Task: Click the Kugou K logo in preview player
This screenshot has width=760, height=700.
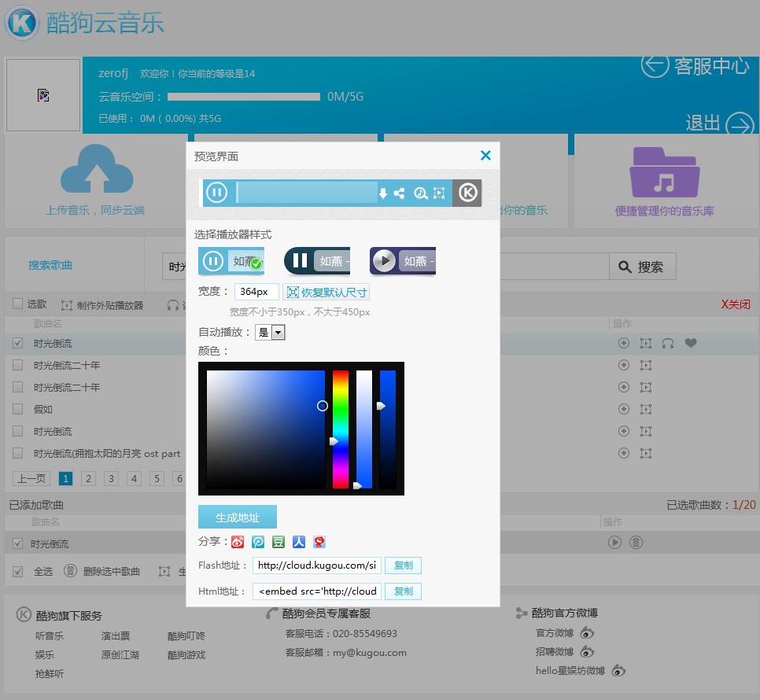Action: point(468,193)
